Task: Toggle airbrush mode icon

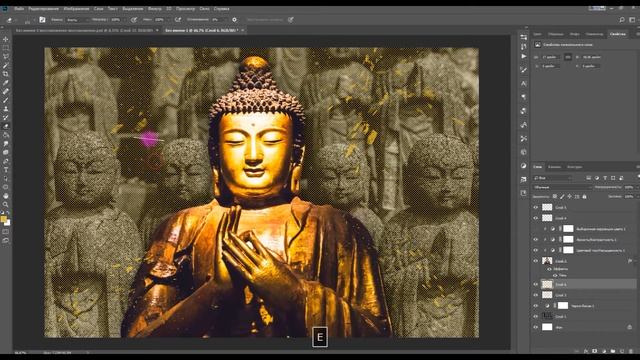Action: [x=178, y=20]
